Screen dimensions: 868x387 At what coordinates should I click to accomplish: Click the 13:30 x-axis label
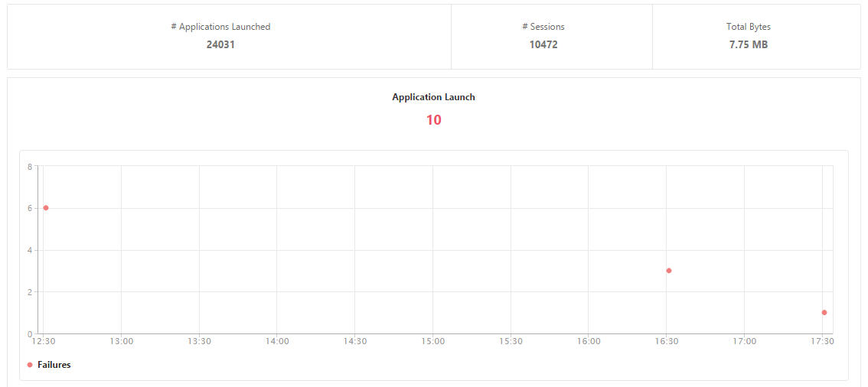click(199, 342)
